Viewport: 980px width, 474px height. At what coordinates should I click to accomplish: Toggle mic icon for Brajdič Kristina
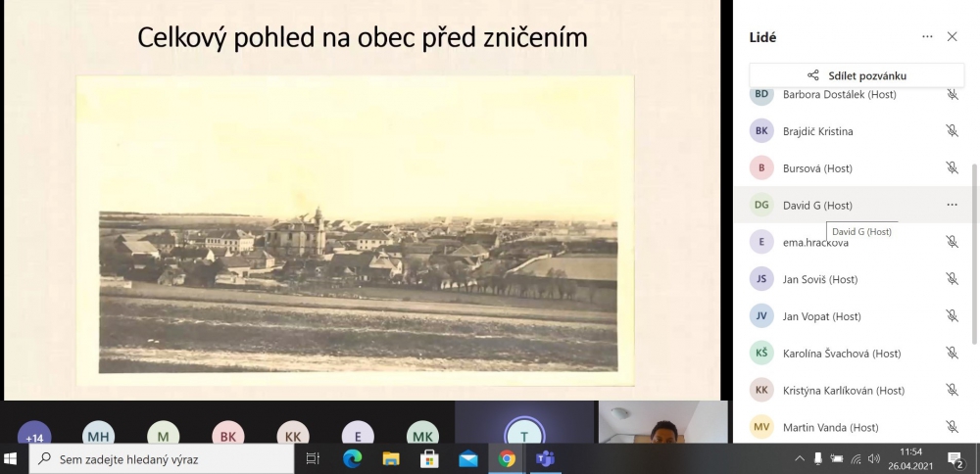[952, 131]
